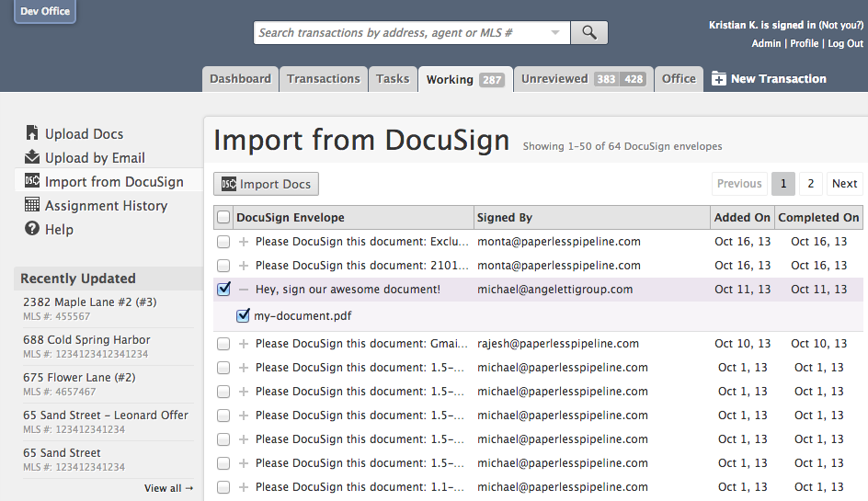
Task: Select the Working tab
Action: tap(465, 79)
